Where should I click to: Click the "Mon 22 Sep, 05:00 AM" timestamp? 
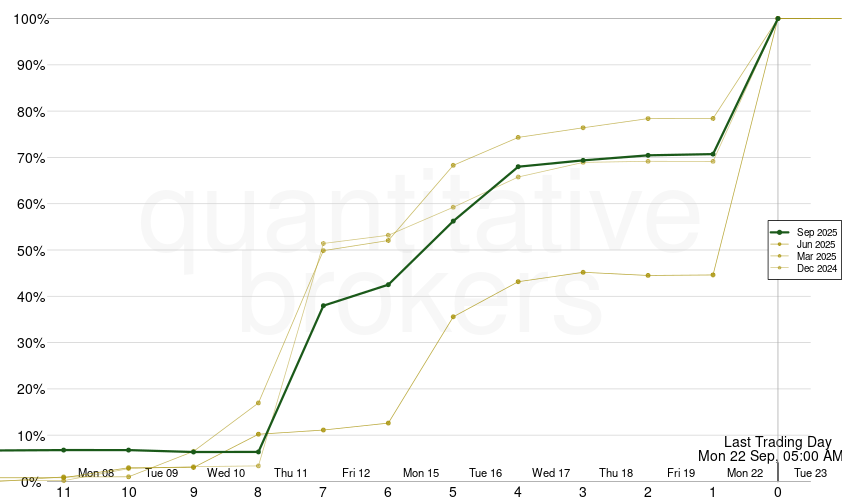pyautogui.click(x=769, y=456)
